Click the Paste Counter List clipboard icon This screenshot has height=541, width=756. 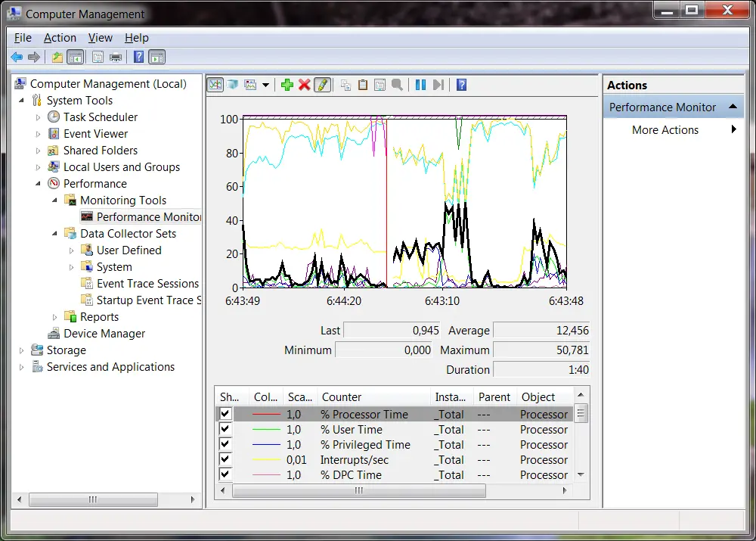tap(363, 85)
